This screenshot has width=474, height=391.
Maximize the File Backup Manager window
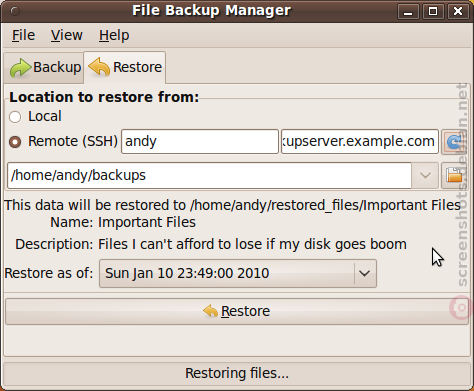click(x=433, y=12)
